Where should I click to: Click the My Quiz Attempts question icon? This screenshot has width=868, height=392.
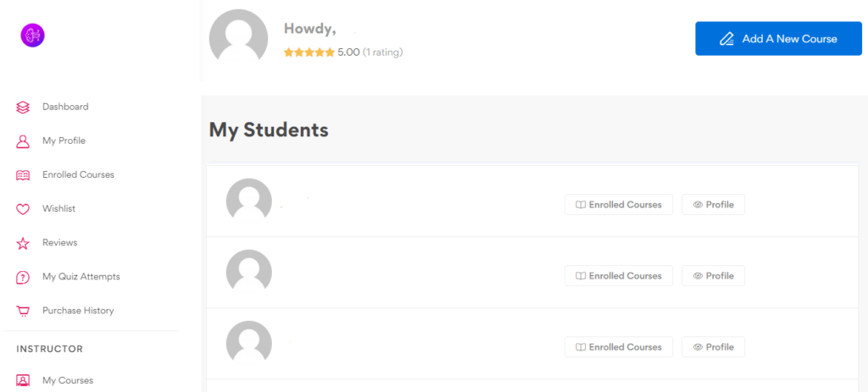point(23,278)
